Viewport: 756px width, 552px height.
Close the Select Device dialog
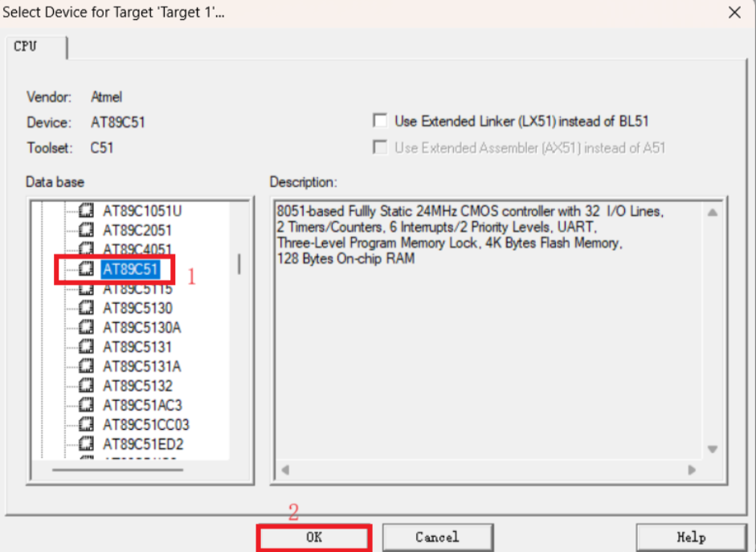734,12
